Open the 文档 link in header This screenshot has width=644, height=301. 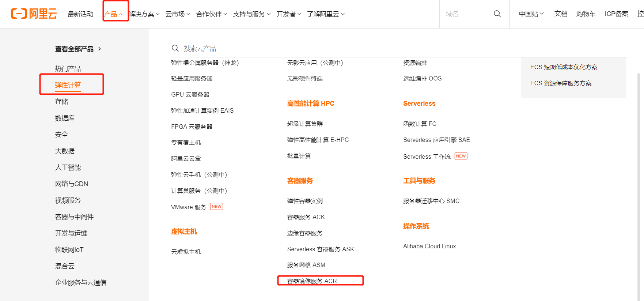click(561, 14)
